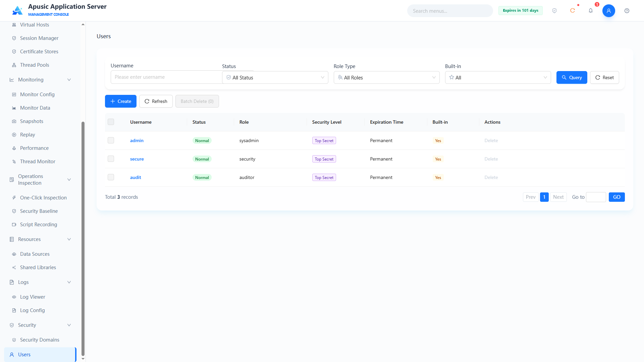Screen dimensions: 644x362
Task: Open Security Domains menu item
Action: click(40, 340)
